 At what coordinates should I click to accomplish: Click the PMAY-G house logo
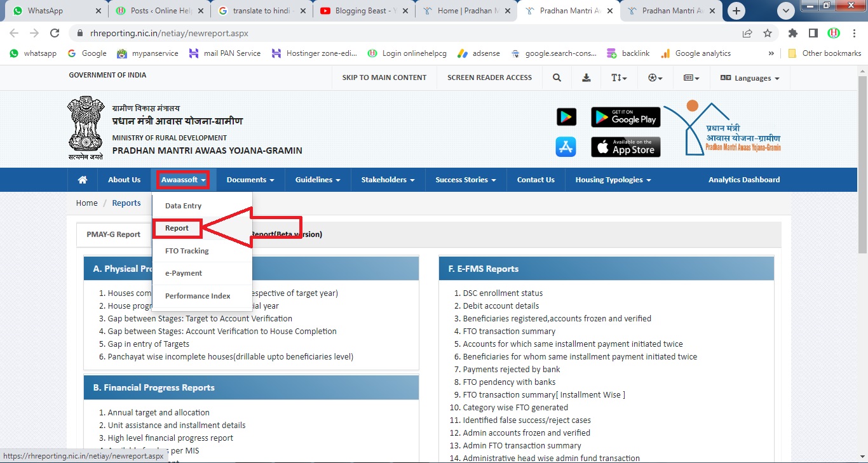723,128
